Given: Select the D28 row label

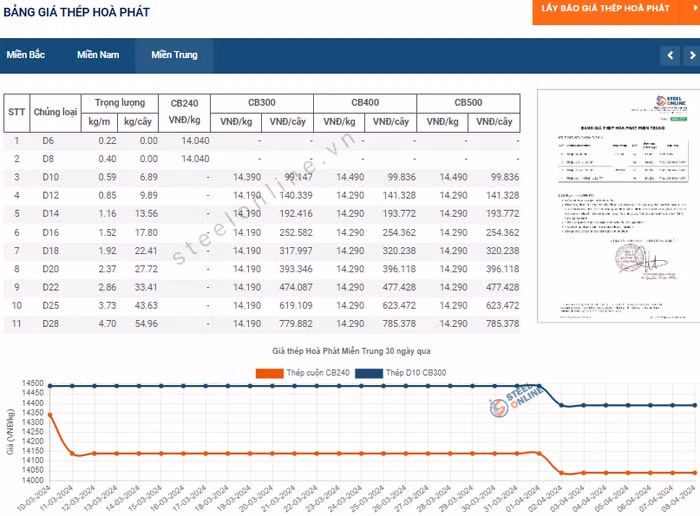Looking at the screenshot, I should tap(50, 324).
